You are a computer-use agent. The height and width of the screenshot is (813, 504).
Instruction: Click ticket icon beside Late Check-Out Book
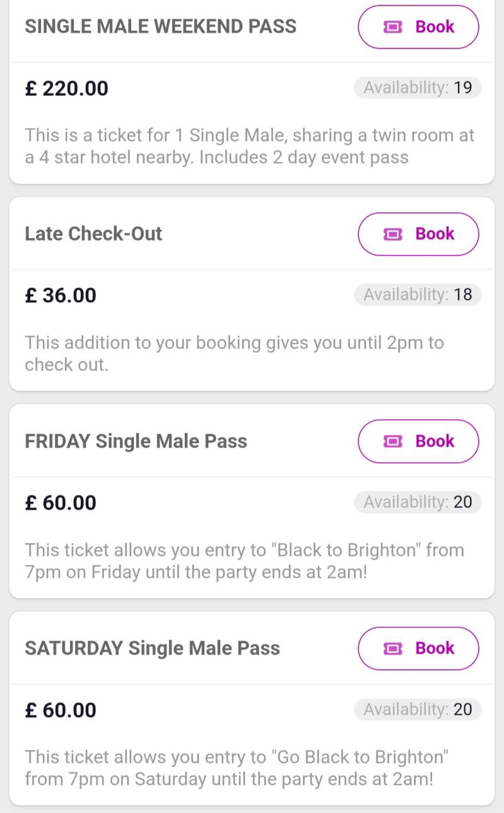392,234
